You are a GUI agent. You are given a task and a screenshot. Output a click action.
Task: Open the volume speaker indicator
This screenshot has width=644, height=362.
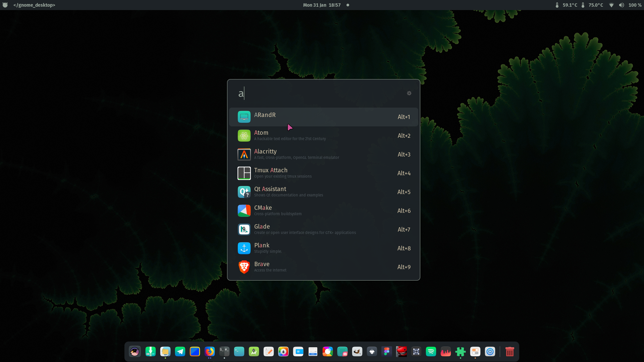coord(622,5)
